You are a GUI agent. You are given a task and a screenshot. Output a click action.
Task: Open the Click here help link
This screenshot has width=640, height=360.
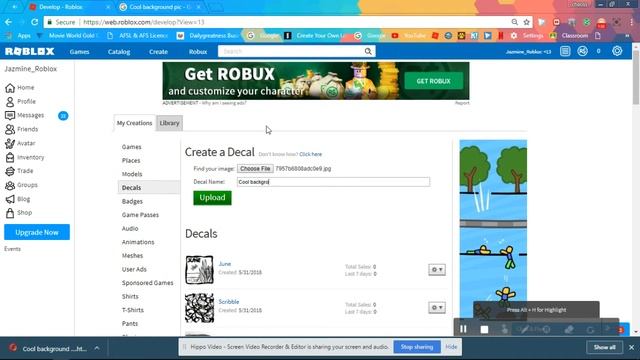point(311,154)
